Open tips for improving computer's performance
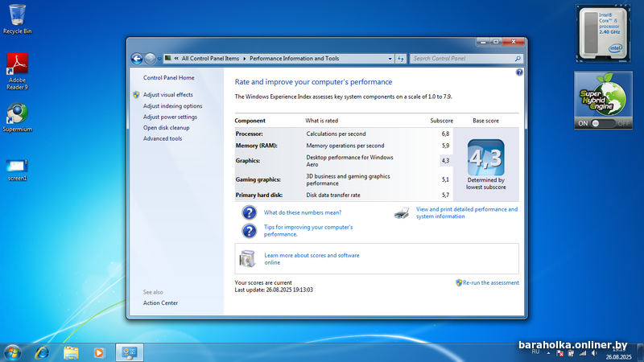644x362 pixels. pyautogui.click(x=308, y=231)
